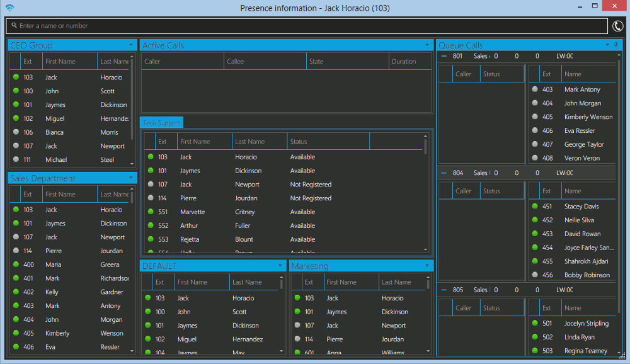
Task: Click the network status icon in the title bar
Action: (x=9, y=7)
